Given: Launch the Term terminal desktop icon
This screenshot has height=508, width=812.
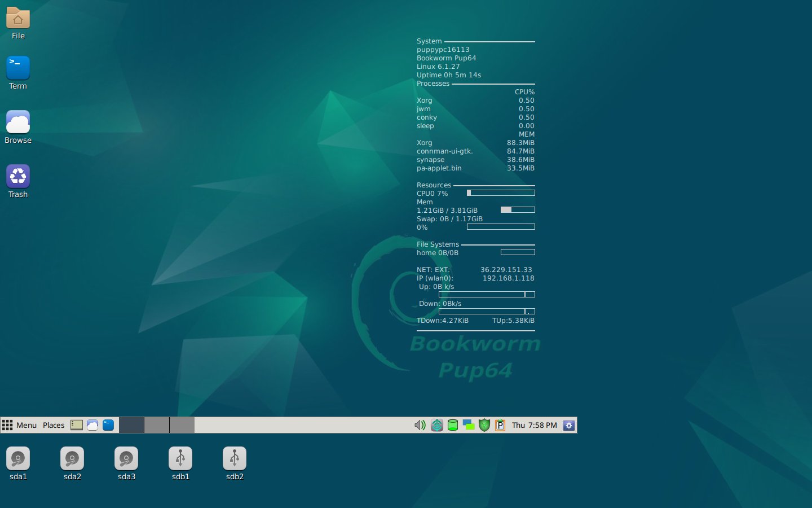Looking at the screenshot, I should point(18,68).
